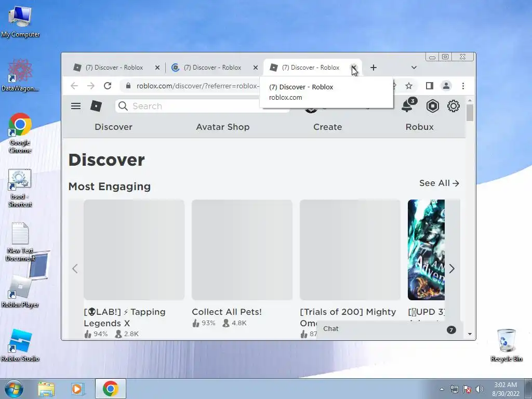Close the active third Discover tab
This screenshot has height=399, width=532.
click(x=353, y=68)
